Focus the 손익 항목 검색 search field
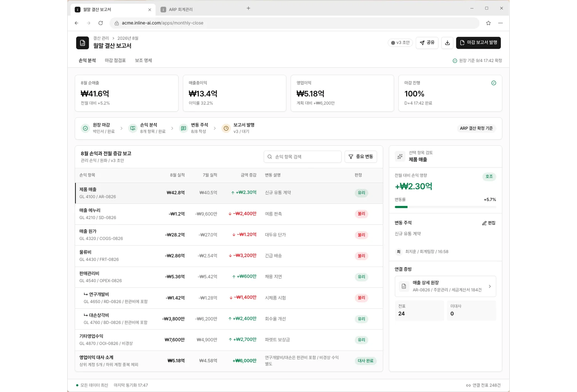The image size is (577, 392). 303,157
